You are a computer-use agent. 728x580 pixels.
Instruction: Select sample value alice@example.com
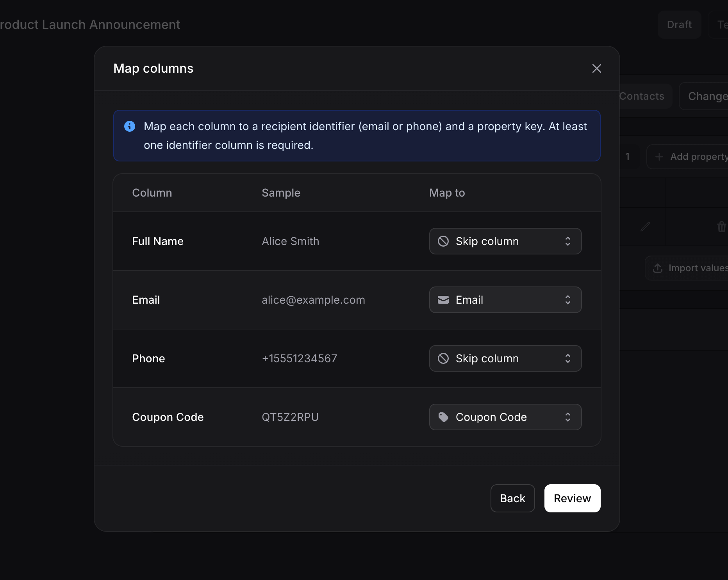point(313,300)
